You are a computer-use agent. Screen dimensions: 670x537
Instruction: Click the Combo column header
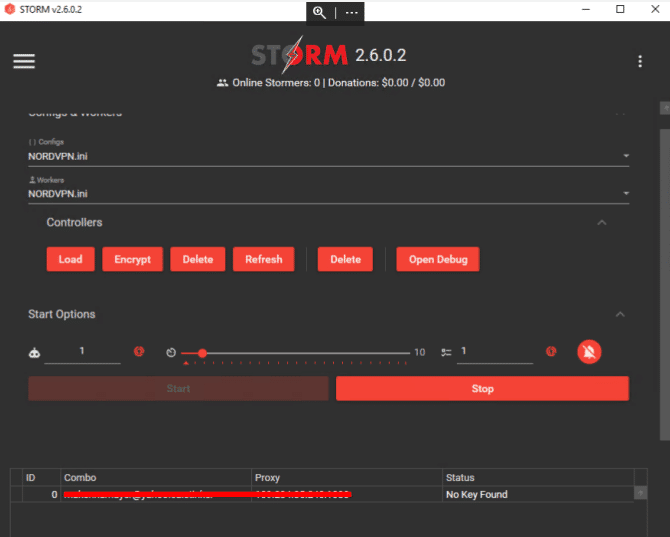[x=154, y=478]
